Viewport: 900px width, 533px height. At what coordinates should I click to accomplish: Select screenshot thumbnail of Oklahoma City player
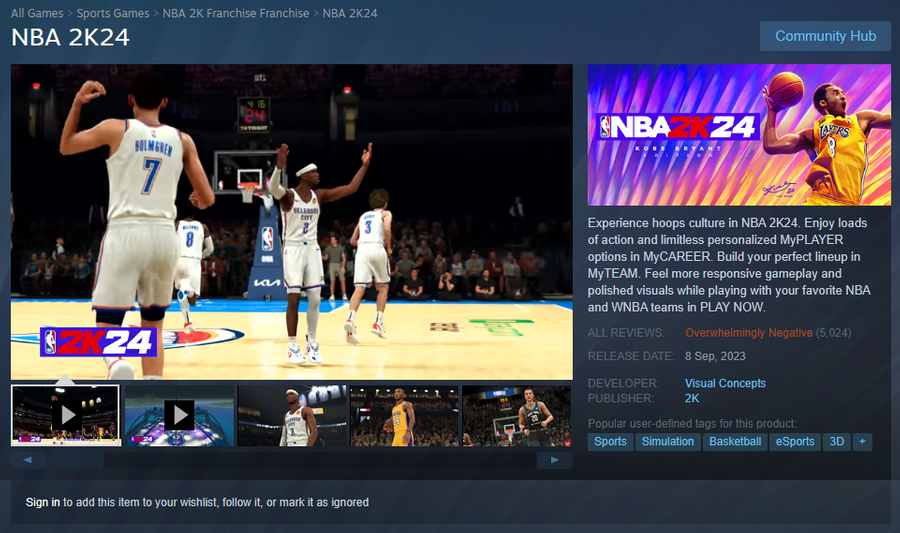pos(292,415)
